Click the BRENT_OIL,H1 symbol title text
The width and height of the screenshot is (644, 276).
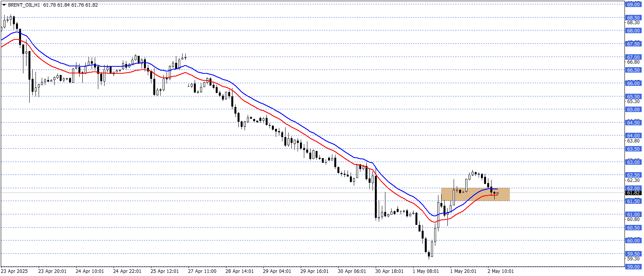tap(24, 5)
